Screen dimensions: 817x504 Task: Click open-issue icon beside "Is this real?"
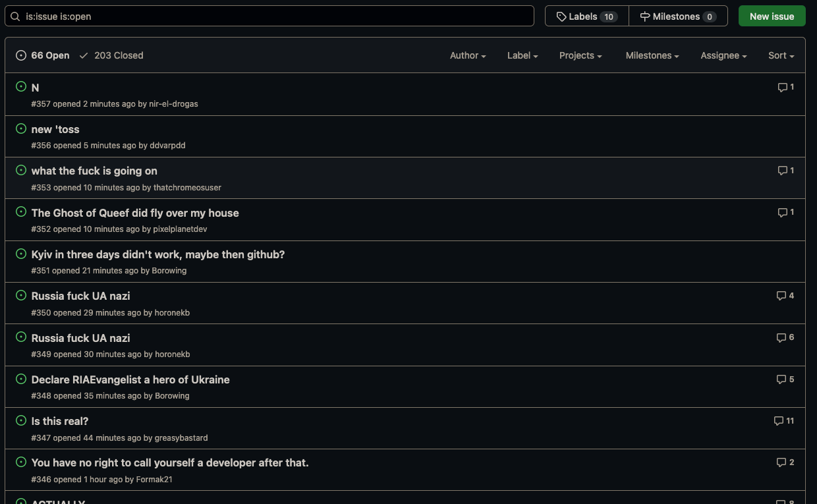coord(21,420)
